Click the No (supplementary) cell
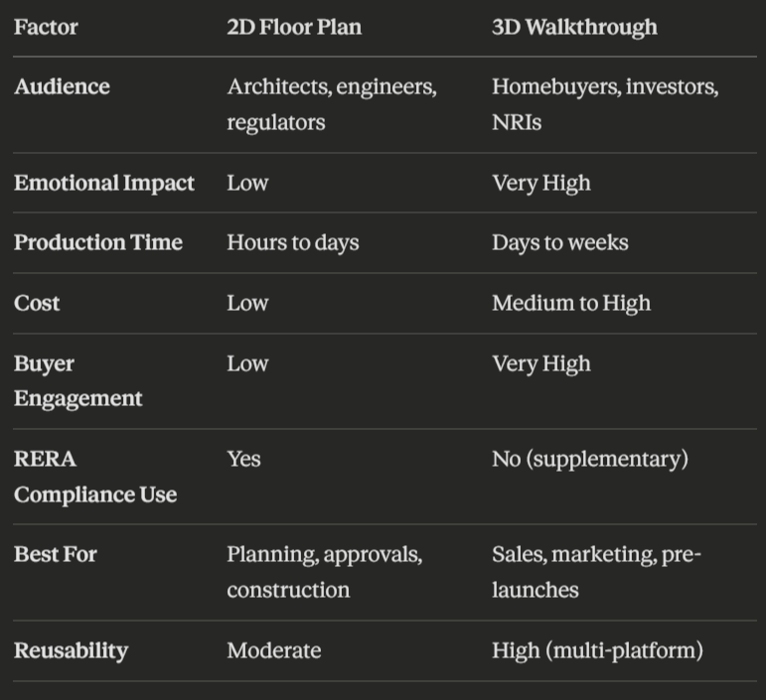766x700 pixels. (x=590, y=460)
